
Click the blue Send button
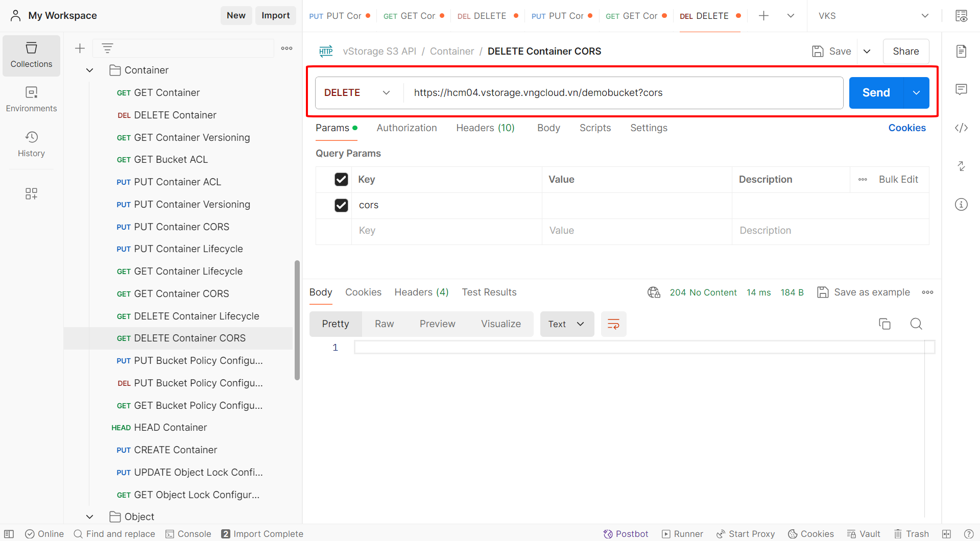coord(876,93)
